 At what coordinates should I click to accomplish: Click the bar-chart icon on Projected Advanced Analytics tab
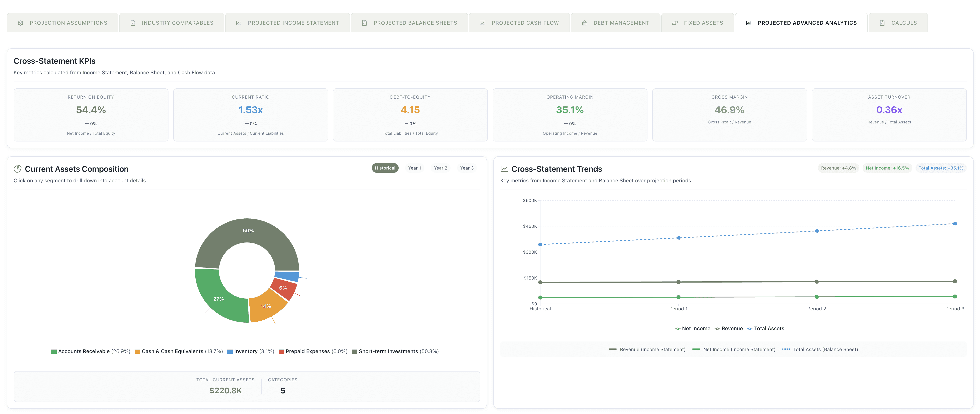pos(748,23)
